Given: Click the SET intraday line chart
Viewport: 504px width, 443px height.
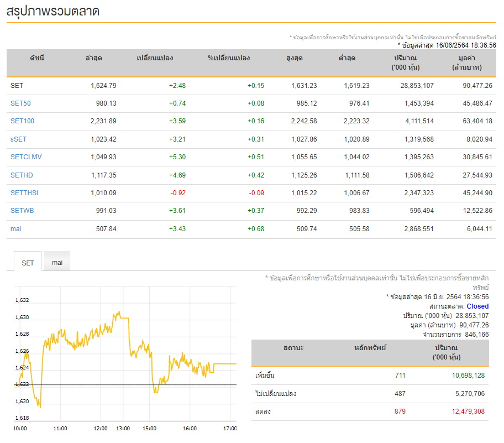Looking at the screenshot, I should pos(125,354).
